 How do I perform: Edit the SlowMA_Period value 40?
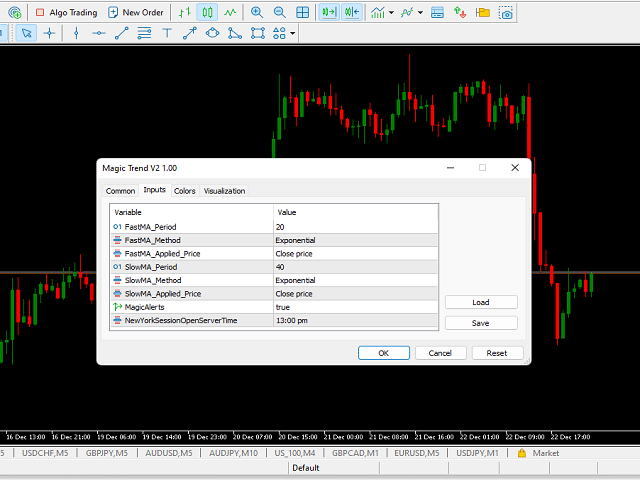click(x=356, y=267)
